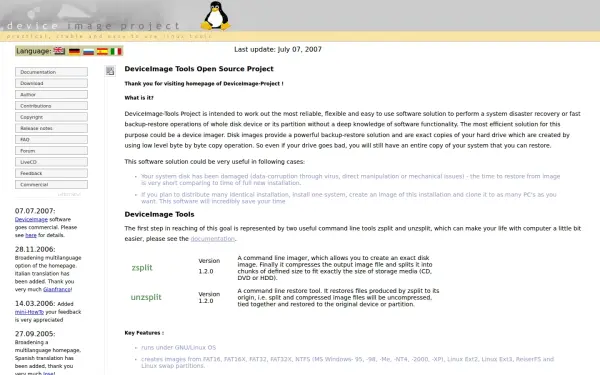Click the 28.11.2006 news date

pyautogui.click(x=35, y=249)
